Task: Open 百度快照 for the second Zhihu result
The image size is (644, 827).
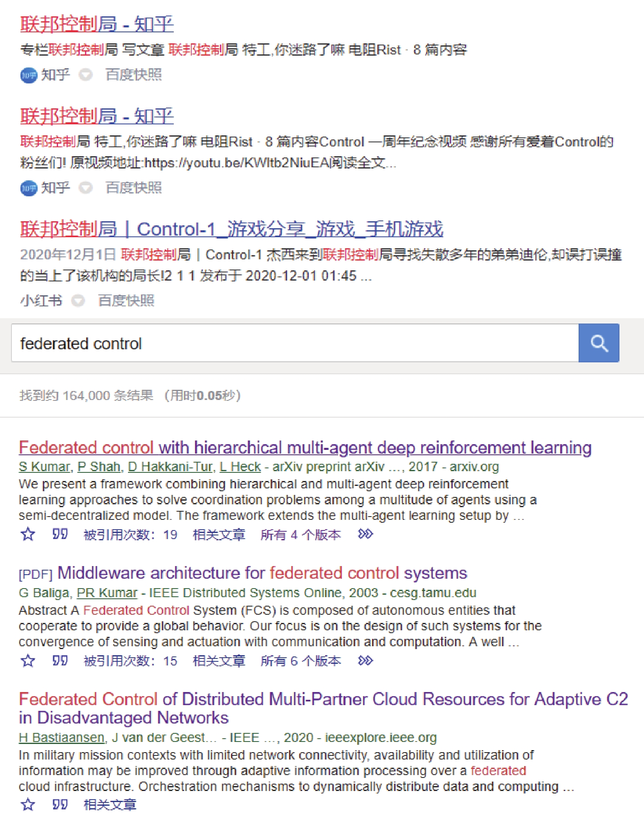Action: point(134,188)
